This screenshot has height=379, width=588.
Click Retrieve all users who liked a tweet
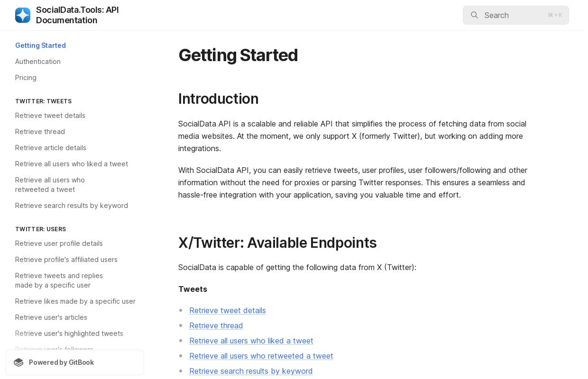(x=251, y=341)
